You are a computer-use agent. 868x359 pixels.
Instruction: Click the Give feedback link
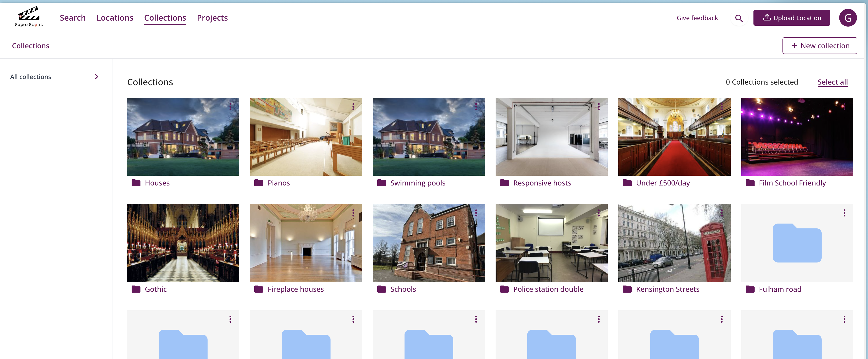click(x=697, y=18)
